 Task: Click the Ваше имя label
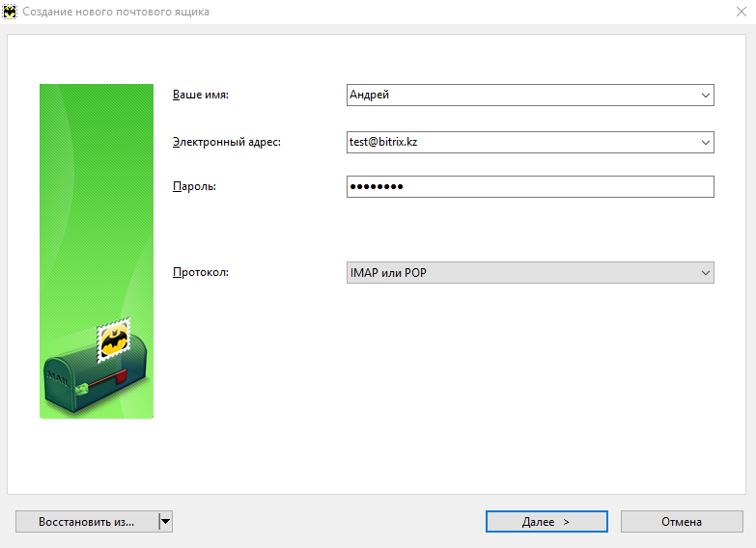[201, 95]
